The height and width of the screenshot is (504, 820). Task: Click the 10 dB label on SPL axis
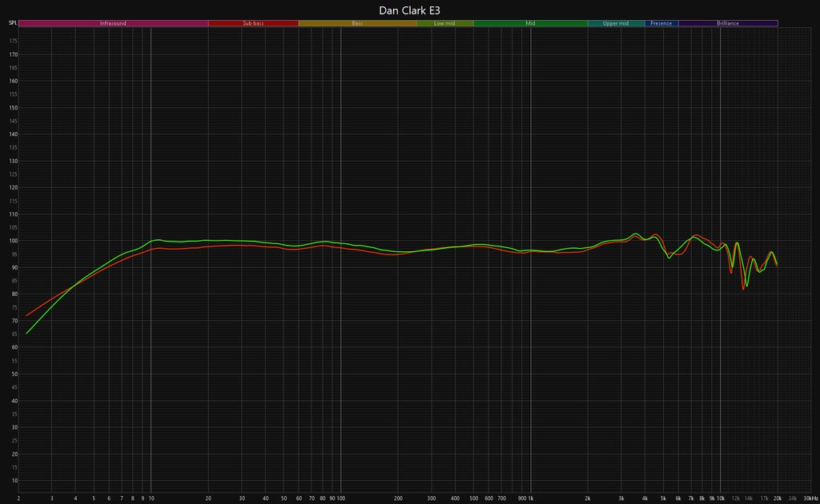pos(14,482)
